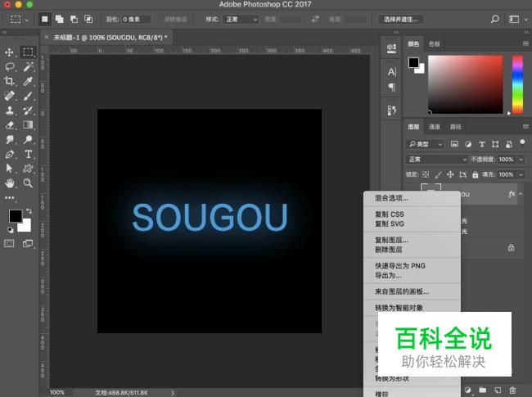Open the layer blend mode dropdown
The width and height of the screenshot is (532, 397).
click(x=437, y=159)
